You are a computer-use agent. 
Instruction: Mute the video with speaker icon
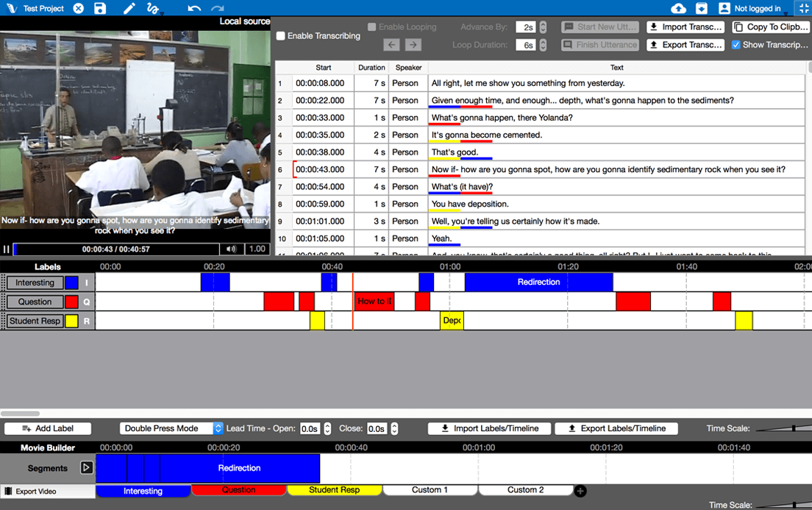tap(231, 249)
